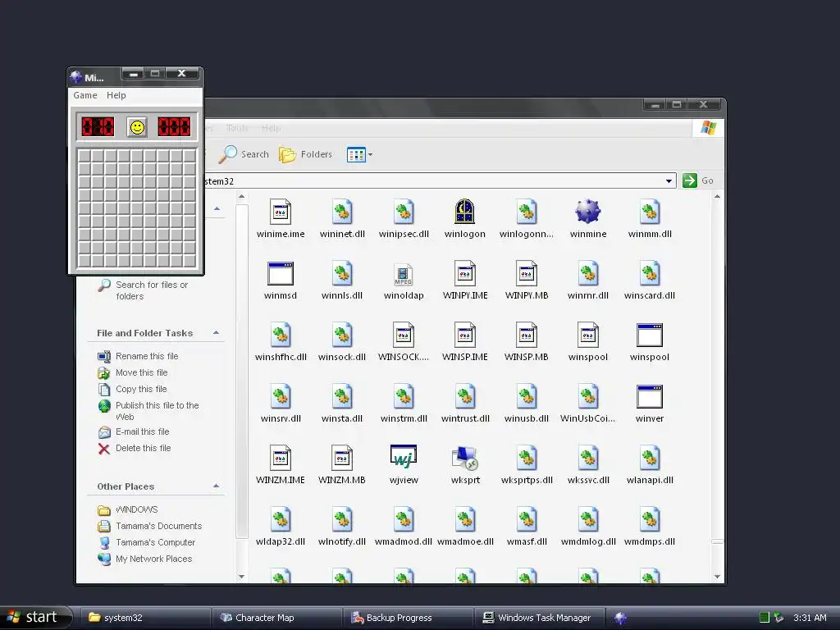840x630 pixels.
Task: Reveal the top-left Minesweeper grid cell
Action: pyautogui.click(x=84, y=155)
